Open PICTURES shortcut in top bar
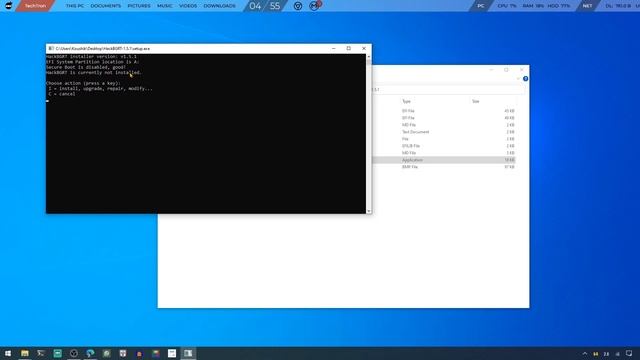 pyautogui.click(x=139, y=6)
